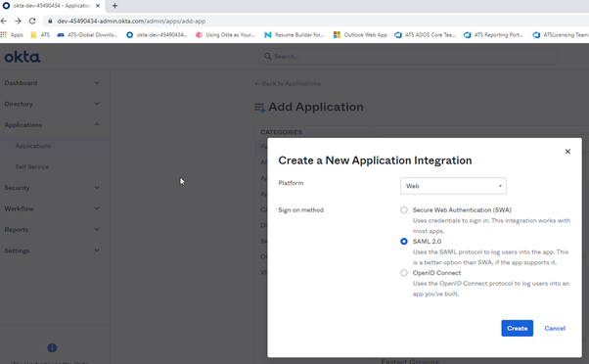Go back with browser back arrow

[x=4, y=21]
